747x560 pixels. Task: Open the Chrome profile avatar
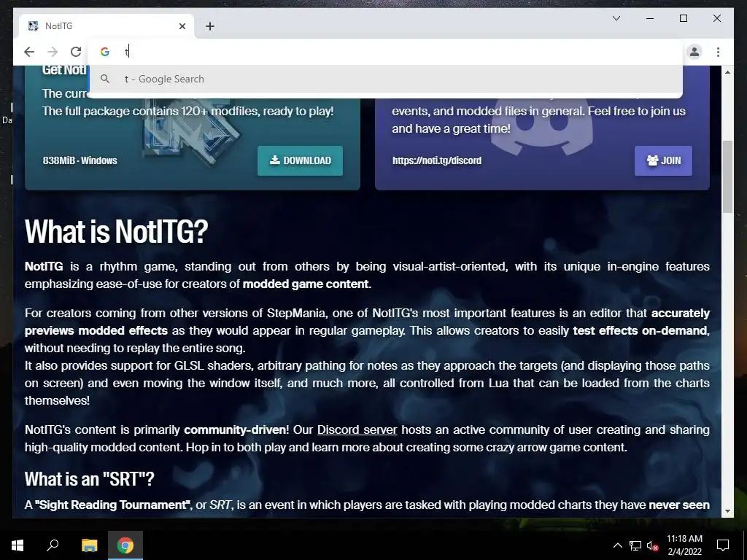click(x=694, y=52)
